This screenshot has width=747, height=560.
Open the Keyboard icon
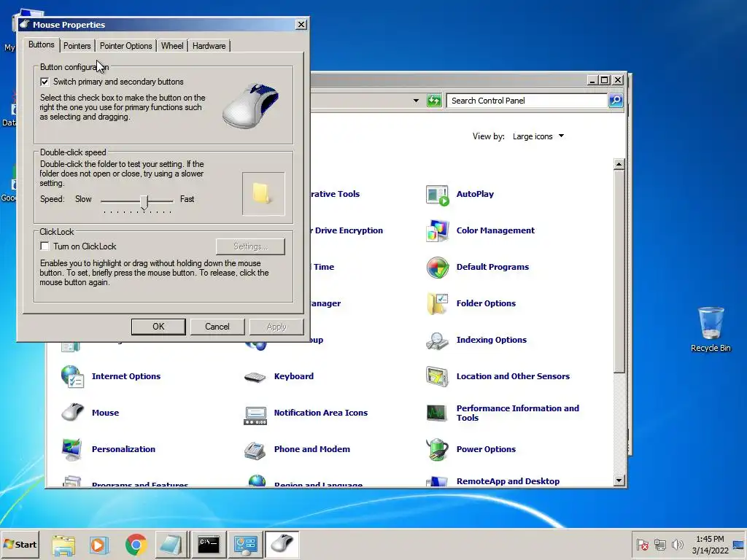coord(255,377)
